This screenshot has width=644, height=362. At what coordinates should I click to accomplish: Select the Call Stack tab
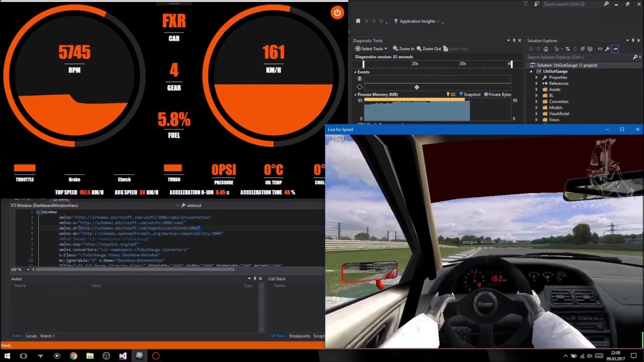pos(277,336)
